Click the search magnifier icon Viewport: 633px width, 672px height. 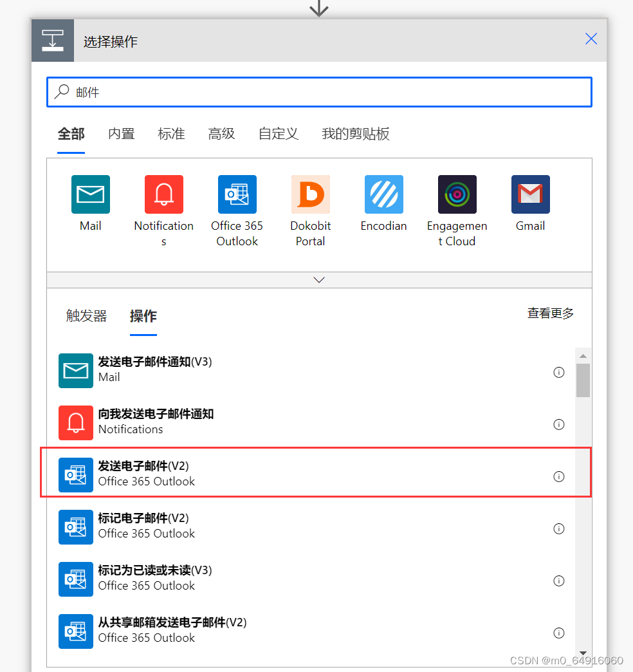[62, 91]
